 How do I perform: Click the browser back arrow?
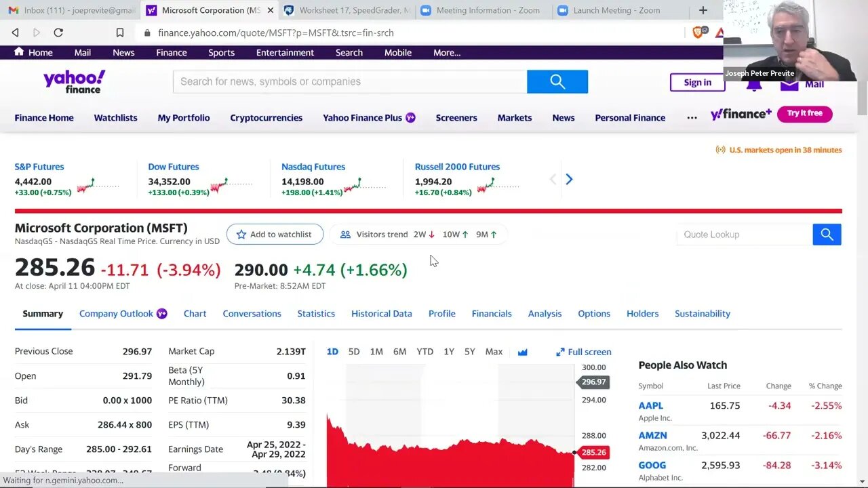15,33
